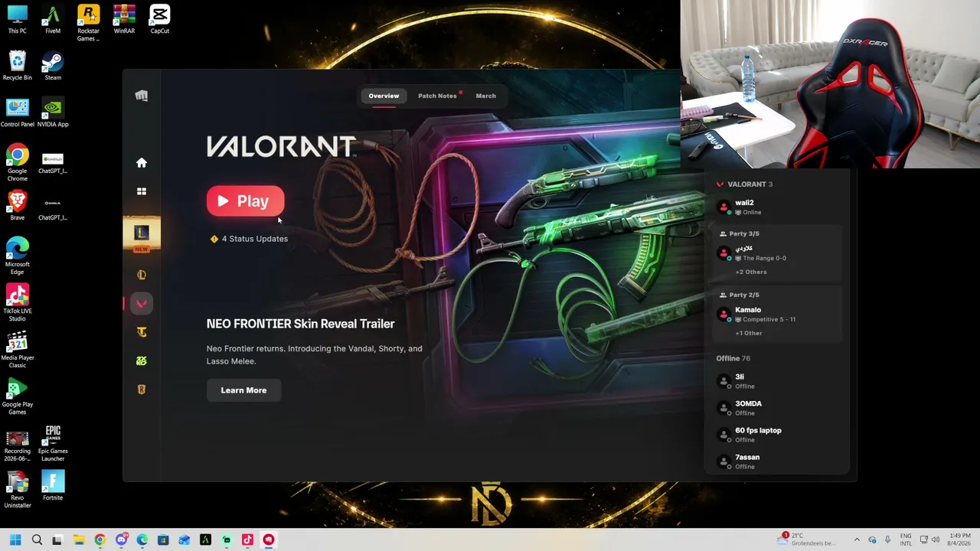
Task: Show the +1 Other party member
Action: click(749, 333)
